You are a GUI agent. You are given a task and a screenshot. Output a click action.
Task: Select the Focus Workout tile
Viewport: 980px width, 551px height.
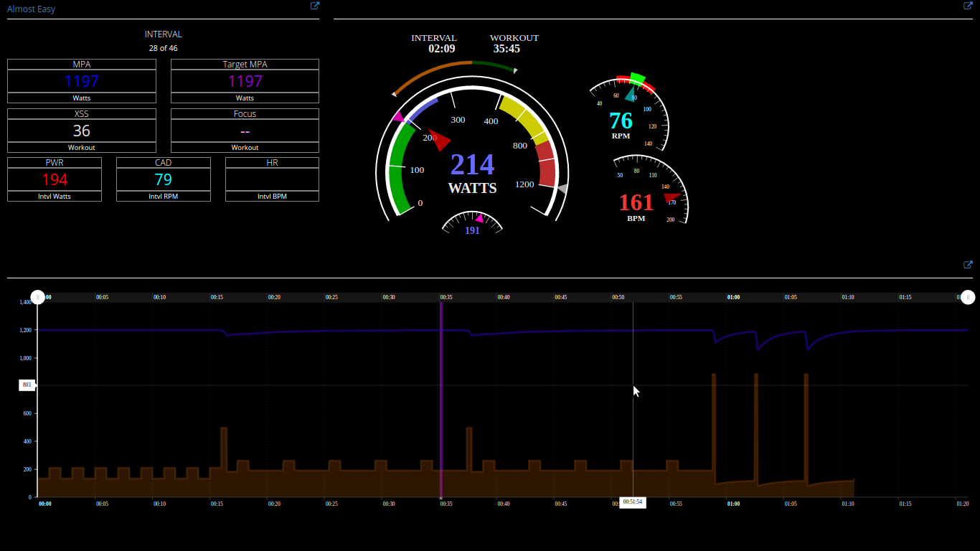pyautogui.click(x=245, y=131)
